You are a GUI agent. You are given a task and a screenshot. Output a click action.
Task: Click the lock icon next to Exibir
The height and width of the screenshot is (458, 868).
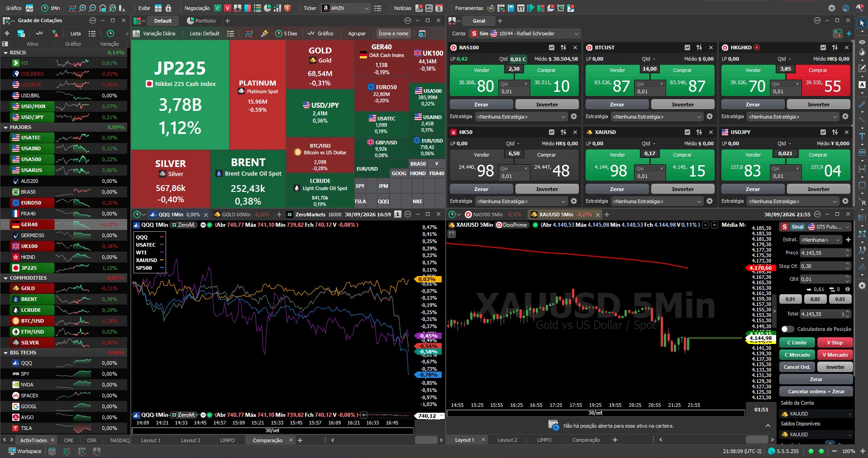[168, 8]
